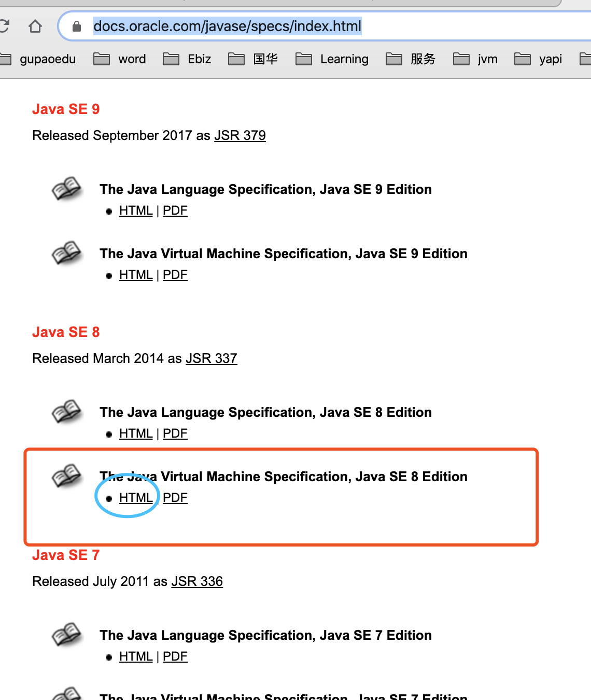This screenshot has width=591, height=700.
Task: Click the text 'Released July 2011 as'
Action: click(x=100, y=581)
